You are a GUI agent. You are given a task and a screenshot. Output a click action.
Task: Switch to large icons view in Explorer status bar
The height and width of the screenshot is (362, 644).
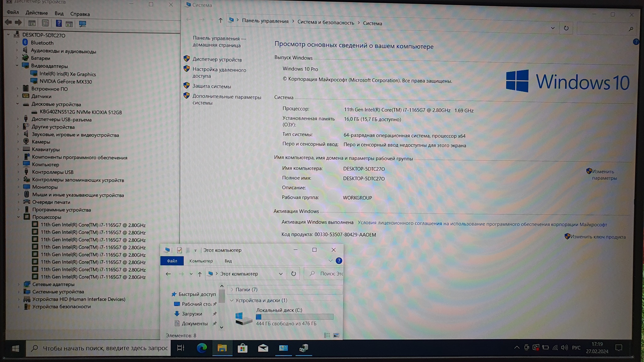336,335
